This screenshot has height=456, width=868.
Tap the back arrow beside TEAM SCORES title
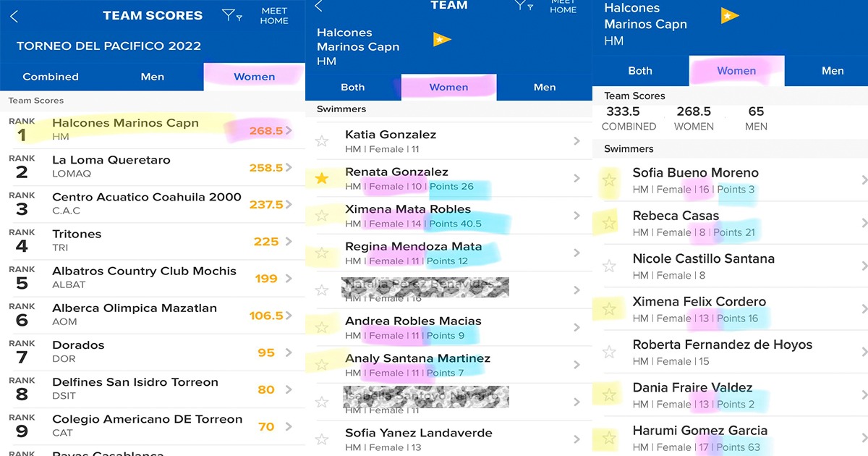click(x=14, y=16)
